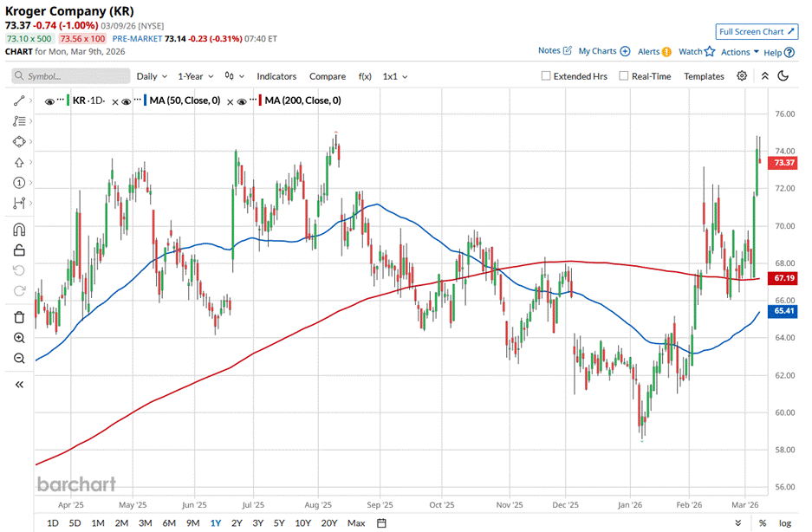
Task: Expand line tool options arrow
Action: click(x=31, y=101)
